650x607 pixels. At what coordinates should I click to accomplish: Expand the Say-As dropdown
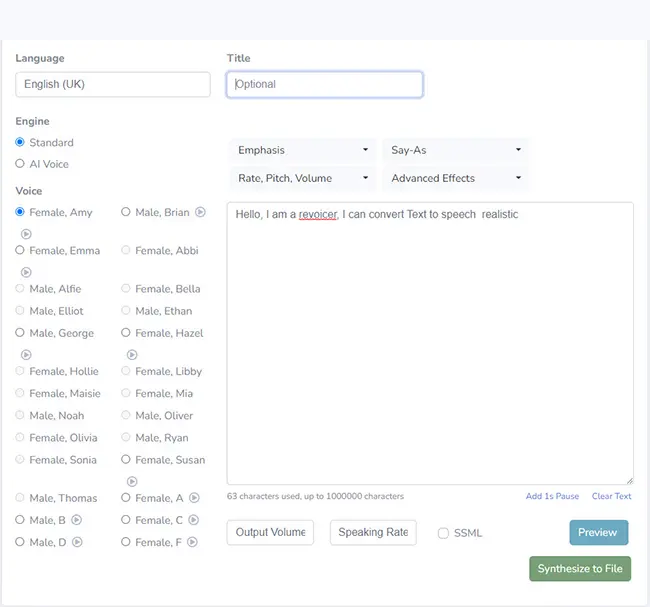click(456, 150)
